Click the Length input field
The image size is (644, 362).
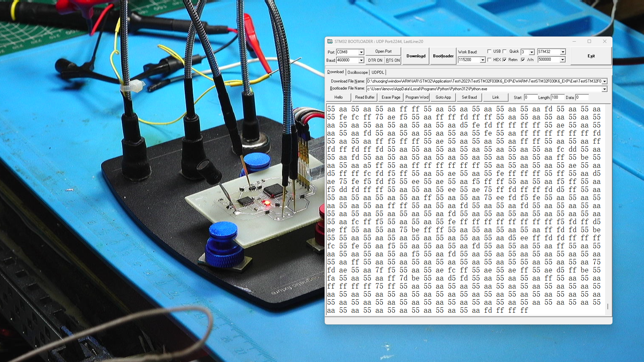pos(557,97)
